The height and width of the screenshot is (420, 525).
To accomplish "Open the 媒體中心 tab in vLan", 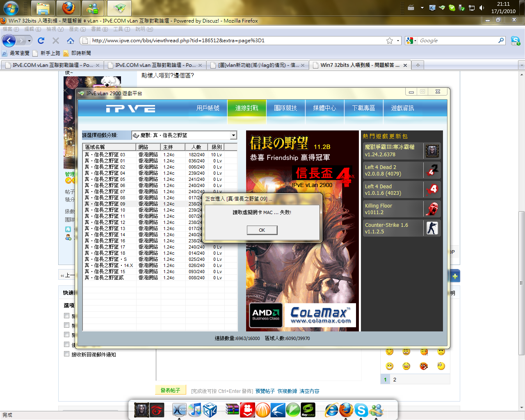I will point(324,108).
